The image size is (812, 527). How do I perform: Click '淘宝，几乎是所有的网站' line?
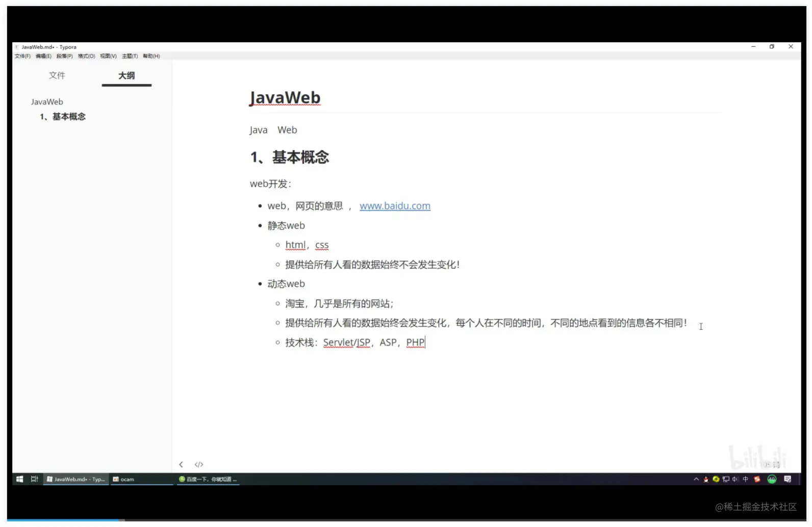[339, 304]
